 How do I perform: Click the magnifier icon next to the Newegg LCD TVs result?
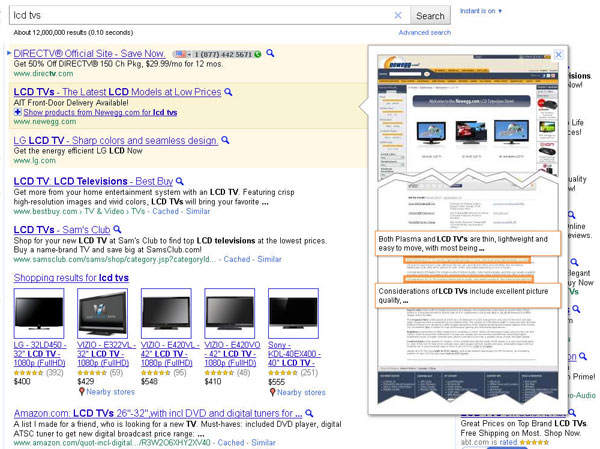[x=228, y=92]
